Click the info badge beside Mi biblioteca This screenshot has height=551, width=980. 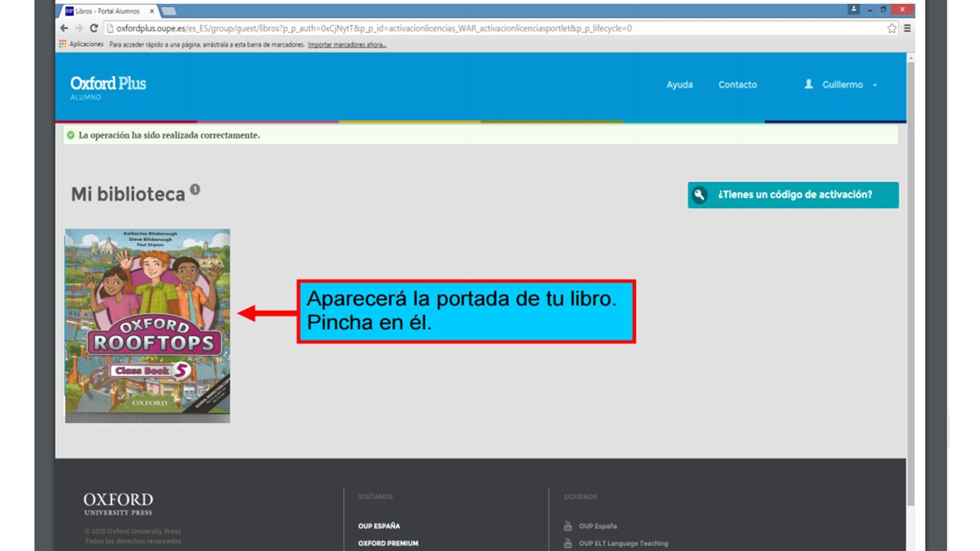tap(195, 189)
